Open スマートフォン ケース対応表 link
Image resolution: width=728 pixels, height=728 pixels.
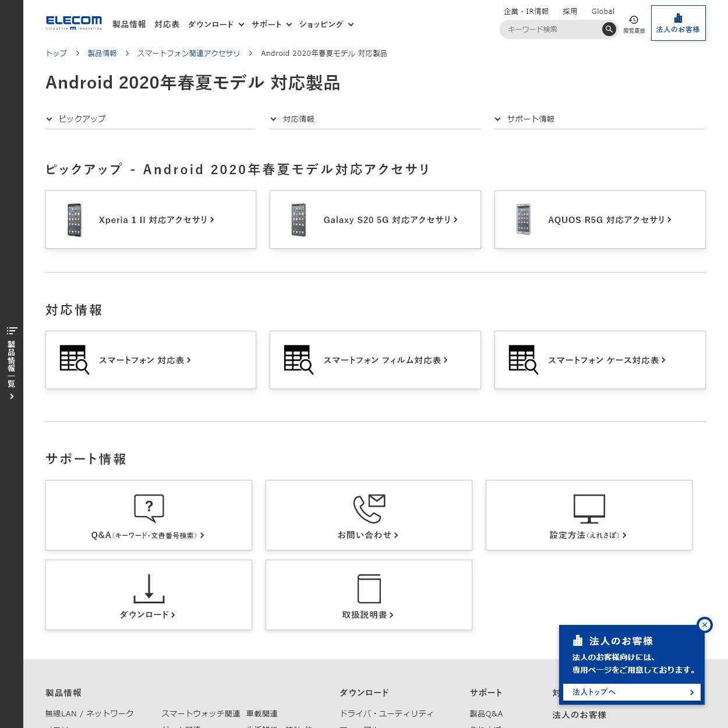(600, 360)
